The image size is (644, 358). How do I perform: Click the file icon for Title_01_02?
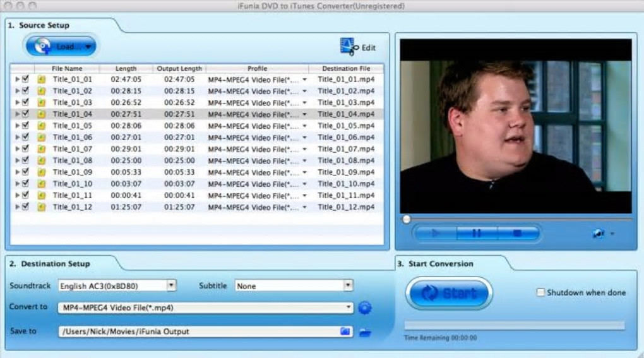coord(42,91)
